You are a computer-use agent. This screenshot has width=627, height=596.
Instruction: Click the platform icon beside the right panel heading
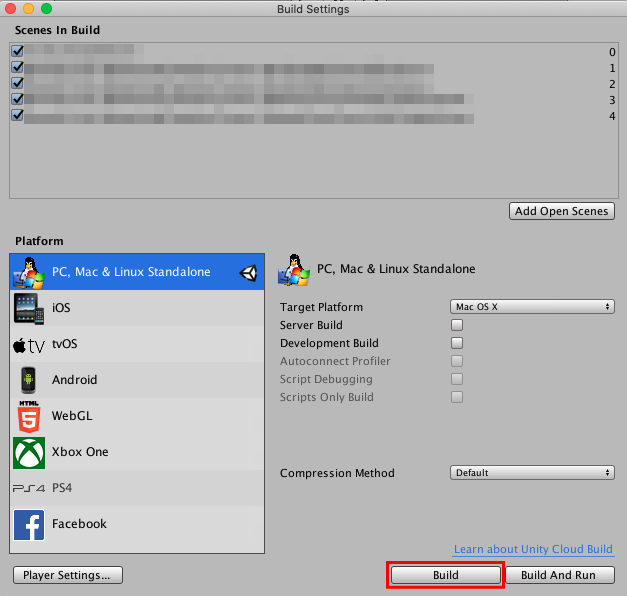tap(294, 270)
